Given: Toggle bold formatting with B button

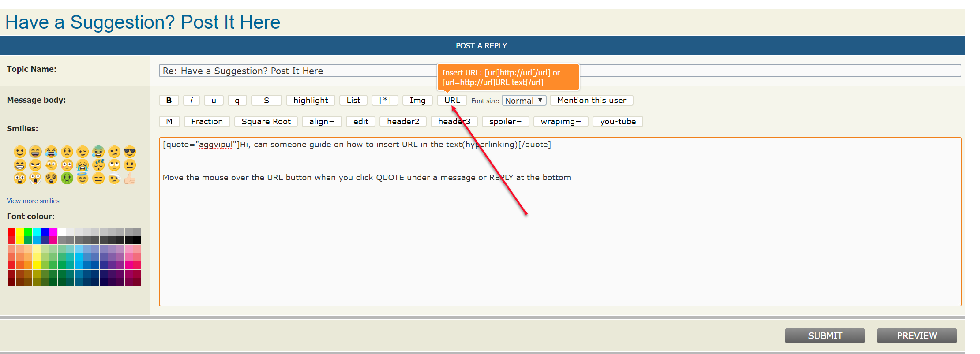Looking at the screenshot, I should pyautogui.click(x=169, y=101).
